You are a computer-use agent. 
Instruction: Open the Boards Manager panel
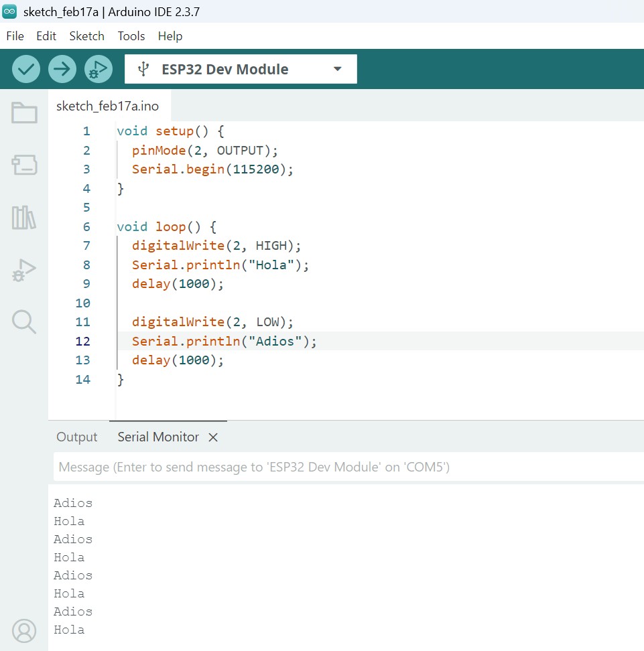23,165
